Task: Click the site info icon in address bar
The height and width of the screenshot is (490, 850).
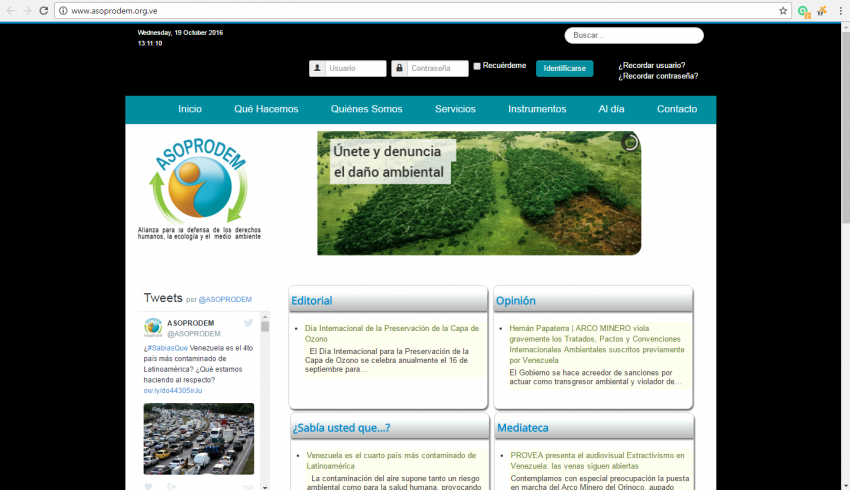Action: pos(63,11)
